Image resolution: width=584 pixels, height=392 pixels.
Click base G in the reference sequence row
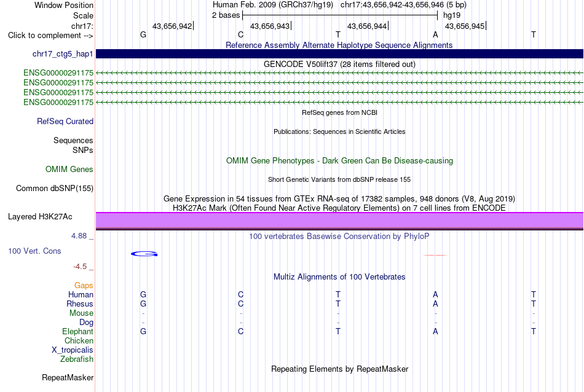point(143,34)
